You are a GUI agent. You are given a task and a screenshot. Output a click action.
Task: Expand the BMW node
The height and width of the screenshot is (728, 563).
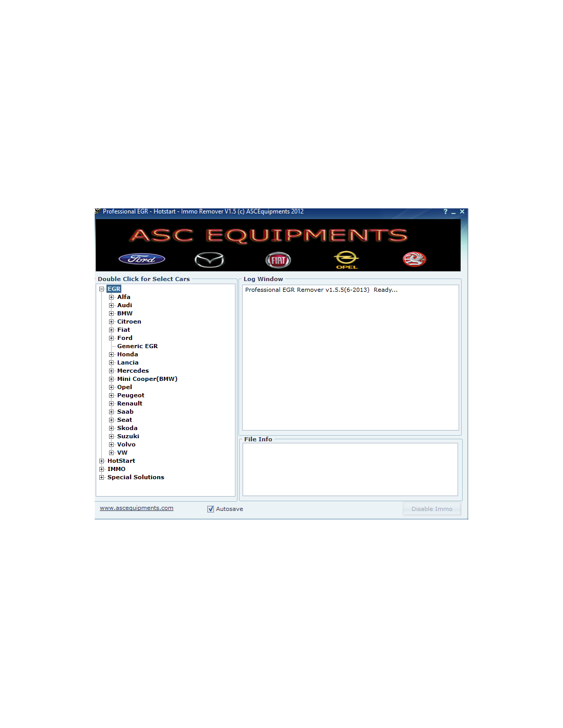point(111,313)
